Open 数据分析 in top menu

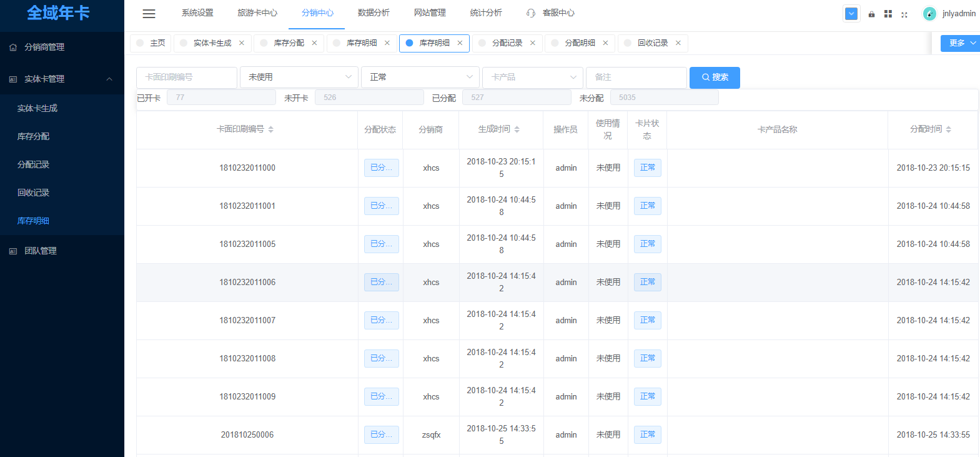pyautogui.click(x=374, y=13)
